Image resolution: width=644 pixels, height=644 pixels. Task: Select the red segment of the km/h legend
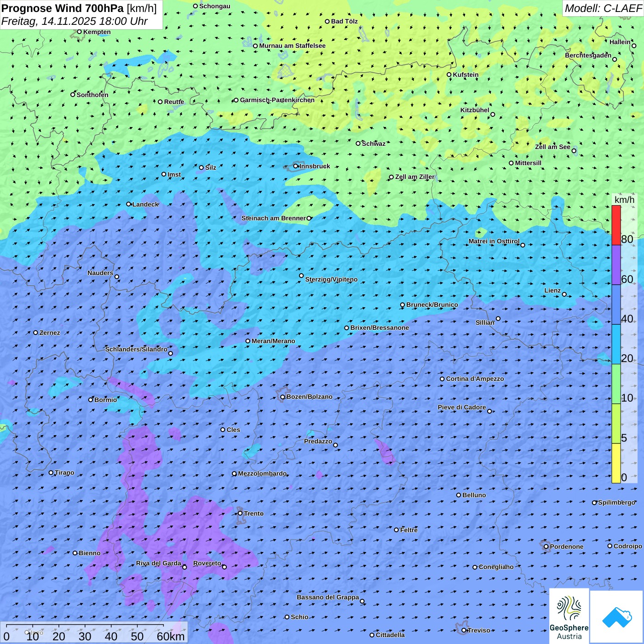click(616, 225)
